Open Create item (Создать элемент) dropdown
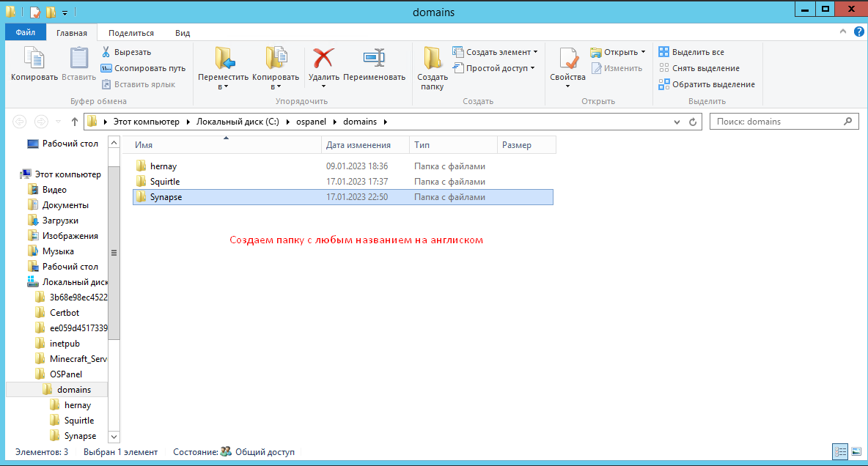This screenshot has height=466, width=868. point(495,52)
